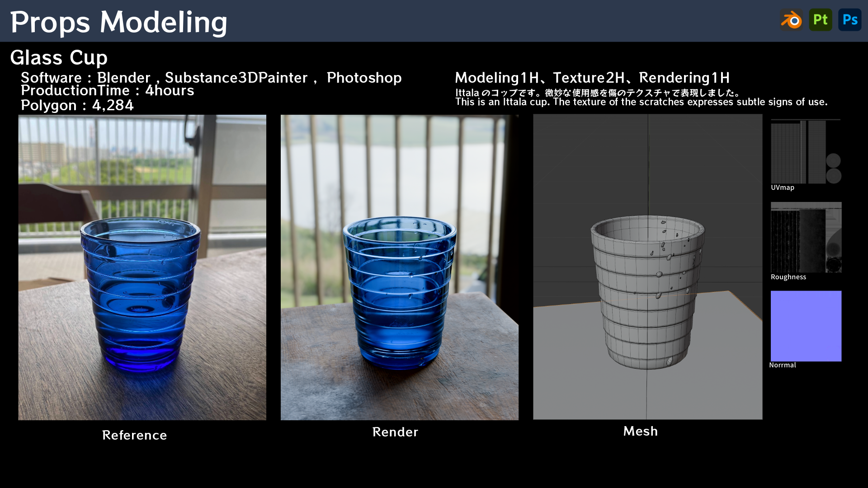
Task: Click the Mesh caption label
Action: click(x=640, y=431)
